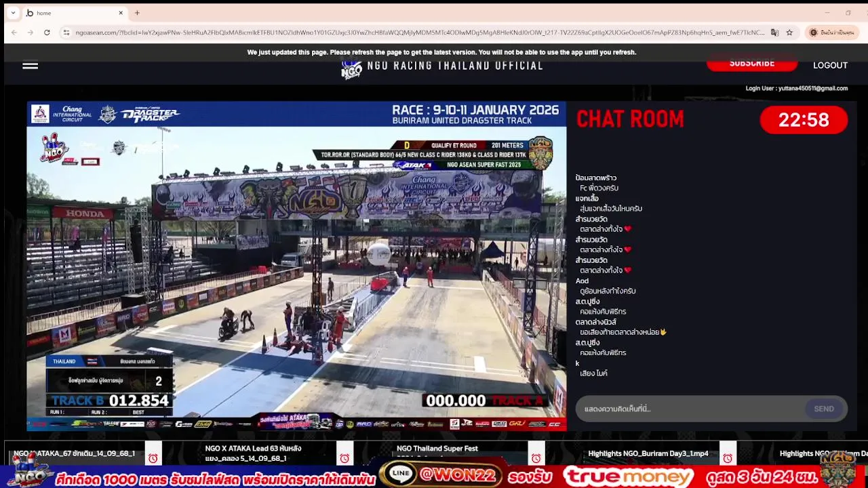Go forward in browser history
This screenshot has width=868, height=488.
click(31, 33)
